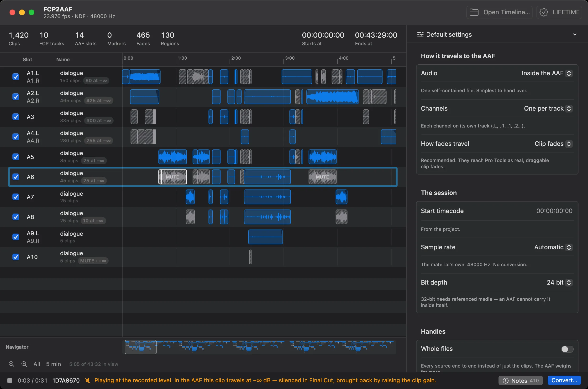Expand the Default settings chevron
The width and height of the screenshot is (588, 389).
pyautogui.click(x=575, y=35)
